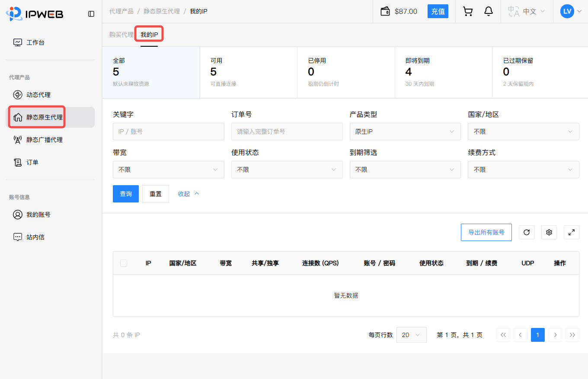The height and width of the screenshot is (379, 588).
Task: Click 导出所有账号 button
Action: click(x=486, y=232)
